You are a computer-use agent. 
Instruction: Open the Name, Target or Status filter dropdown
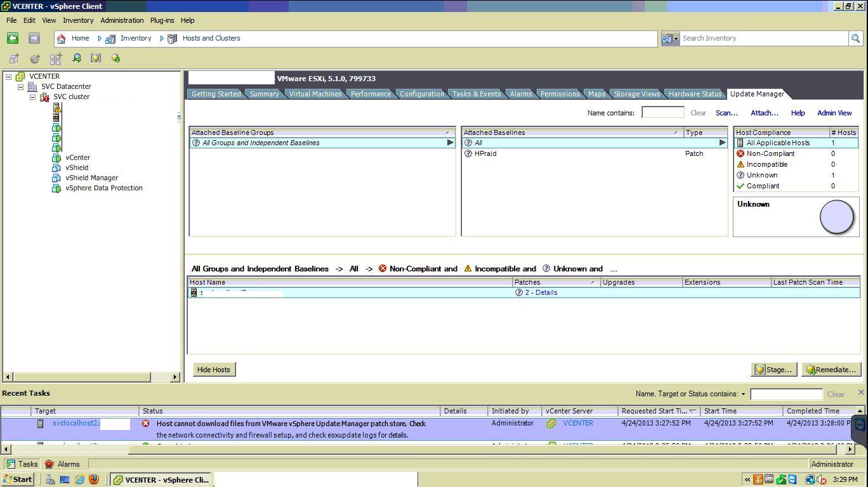pos(743,394)
